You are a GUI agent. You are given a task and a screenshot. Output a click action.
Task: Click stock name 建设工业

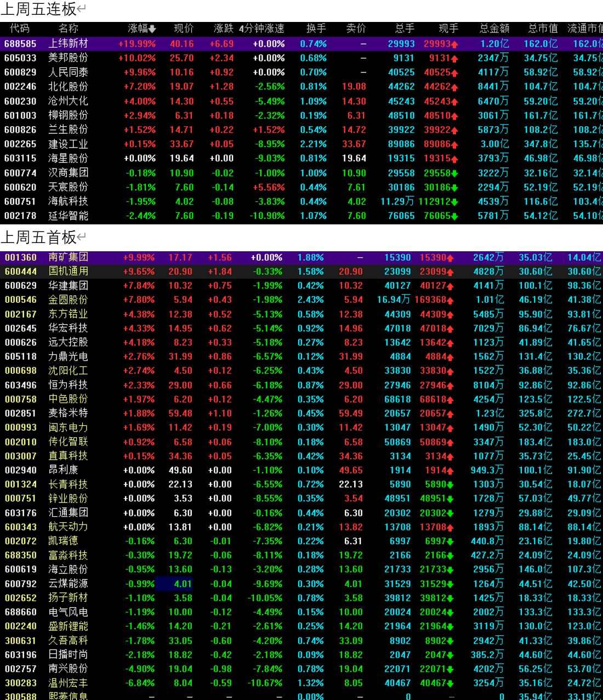[x=68, y=144]
